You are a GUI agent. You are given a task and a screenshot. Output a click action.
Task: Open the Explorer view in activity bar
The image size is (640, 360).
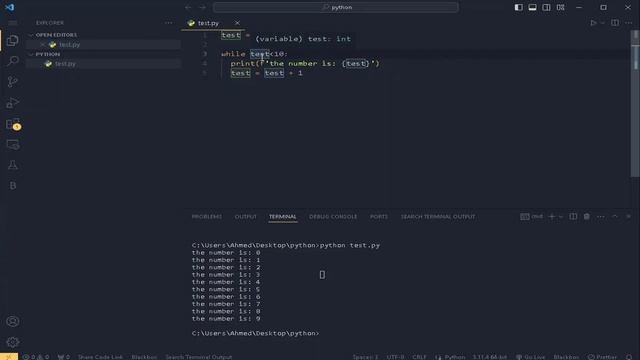pos(13,40)
